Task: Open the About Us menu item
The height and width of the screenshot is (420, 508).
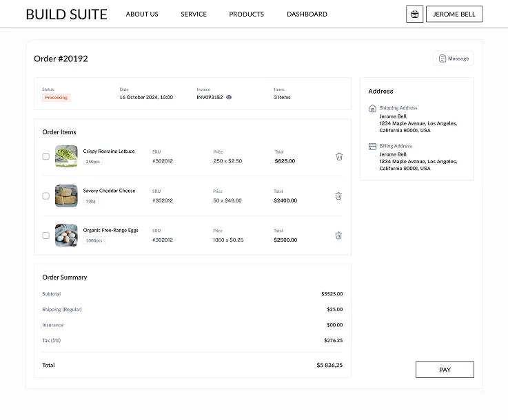Action: pyautogui.click(x=142, y=14)
